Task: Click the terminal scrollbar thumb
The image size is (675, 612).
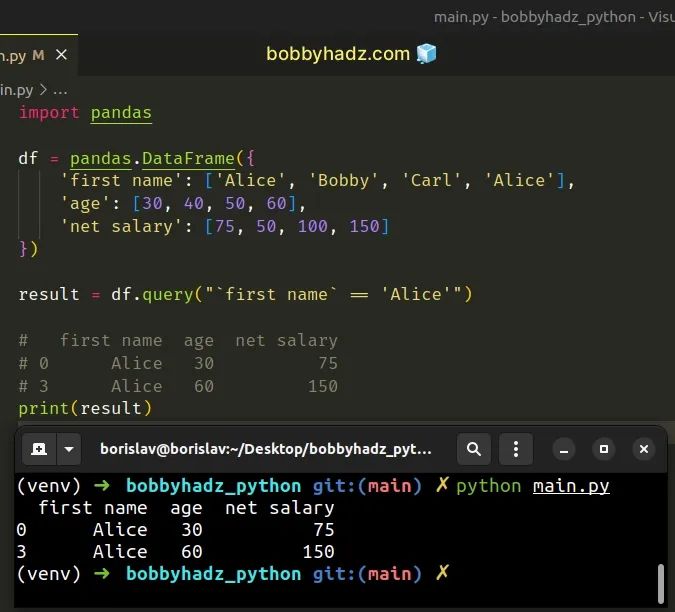Action: click(x=661, y=584)
